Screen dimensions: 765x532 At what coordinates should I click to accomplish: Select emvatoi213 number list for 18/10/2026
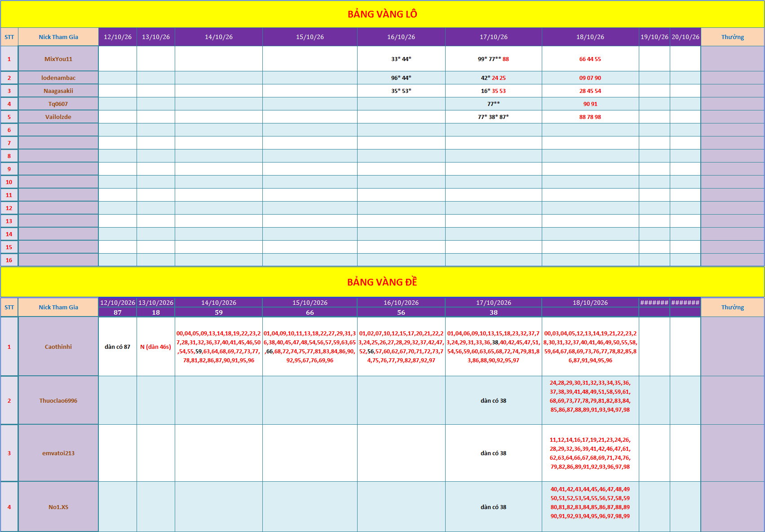pos(590,453)
